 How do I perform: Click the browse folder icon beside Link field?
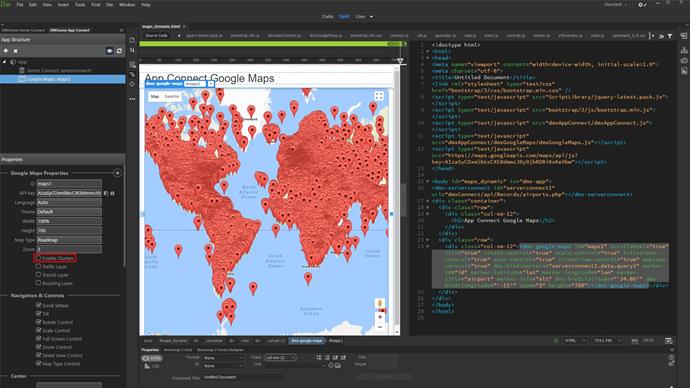pos(338,365)
